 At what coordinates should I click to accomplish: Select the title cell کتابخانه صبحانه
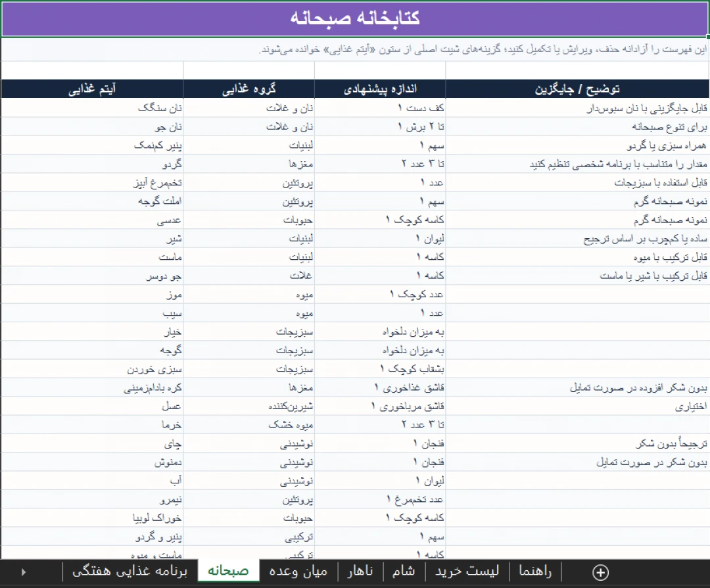click(355, 18)
